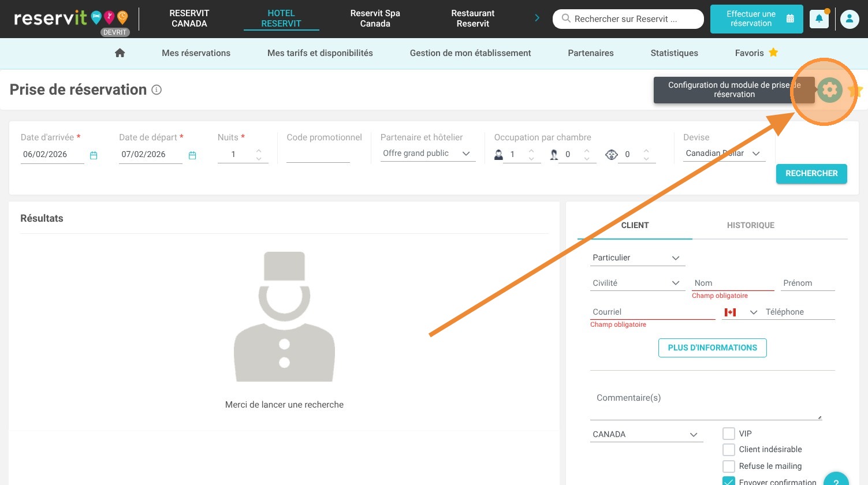Image resolution: width=868 pixels, height=485 pixels.
Task: Open the Particulier client type dropdown
Action: [x=638, y=258]
